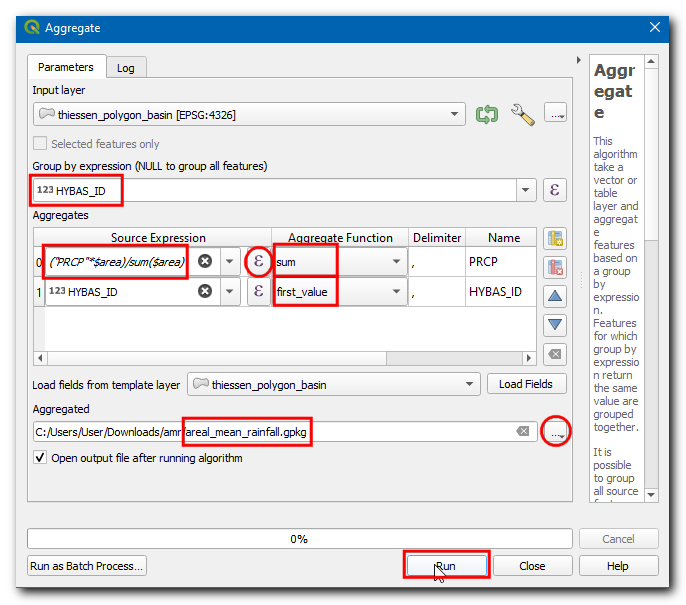Delete the selected aggregate field

(555, 267)
